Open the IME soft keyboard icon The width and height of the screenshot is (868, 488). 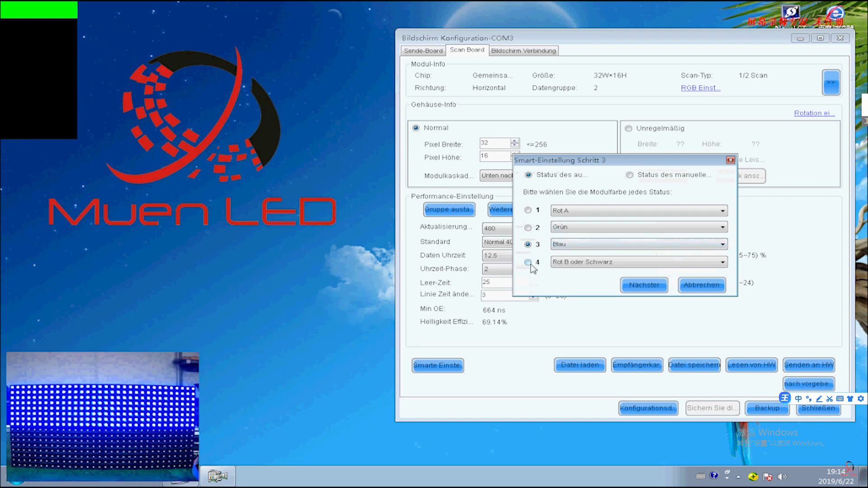[x=840, y=399]
